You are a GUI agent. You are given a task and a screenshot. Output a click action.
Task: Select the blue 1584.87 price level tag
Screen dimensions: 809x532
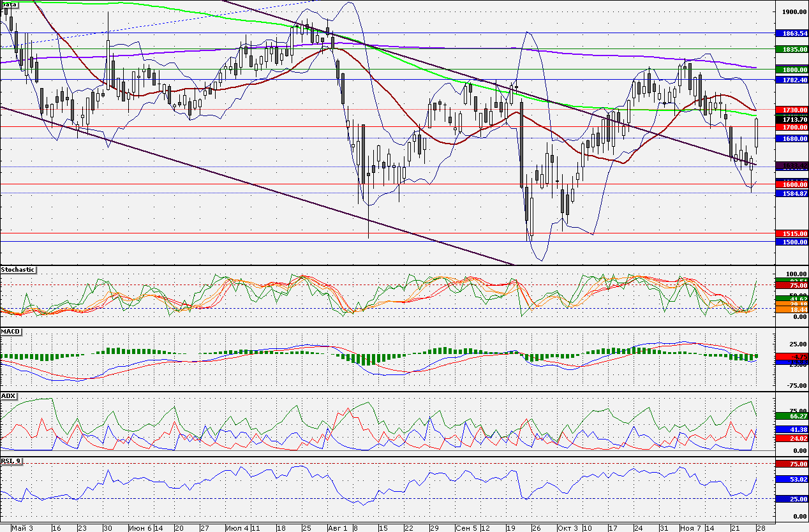click(792, 193)
